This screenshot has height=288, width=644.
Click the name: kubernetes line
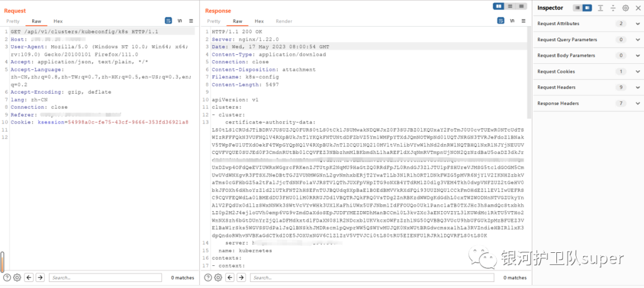pyautogui.click(x=245, y=250)
